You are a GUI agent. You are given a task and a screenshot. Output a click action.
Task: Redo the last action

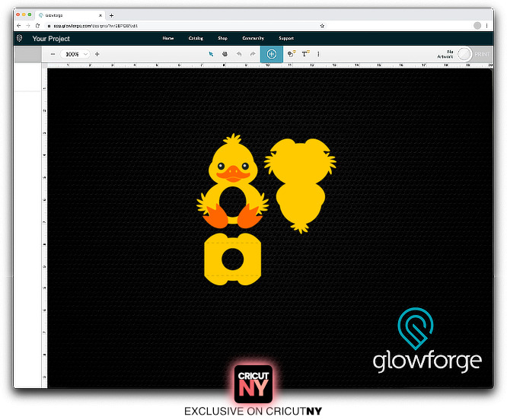pyautogui.click(x=252, y=54)
